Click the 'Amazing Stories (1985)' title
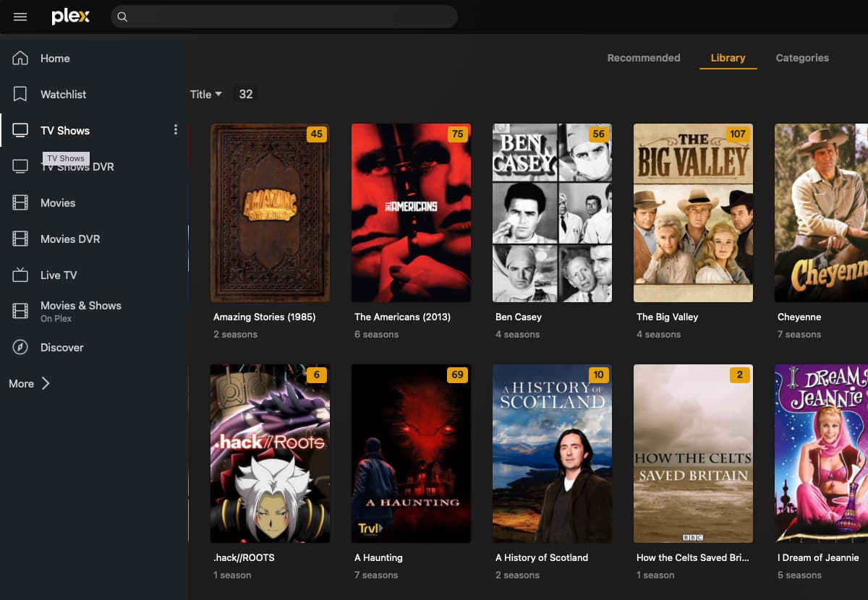 click(264, 317)
